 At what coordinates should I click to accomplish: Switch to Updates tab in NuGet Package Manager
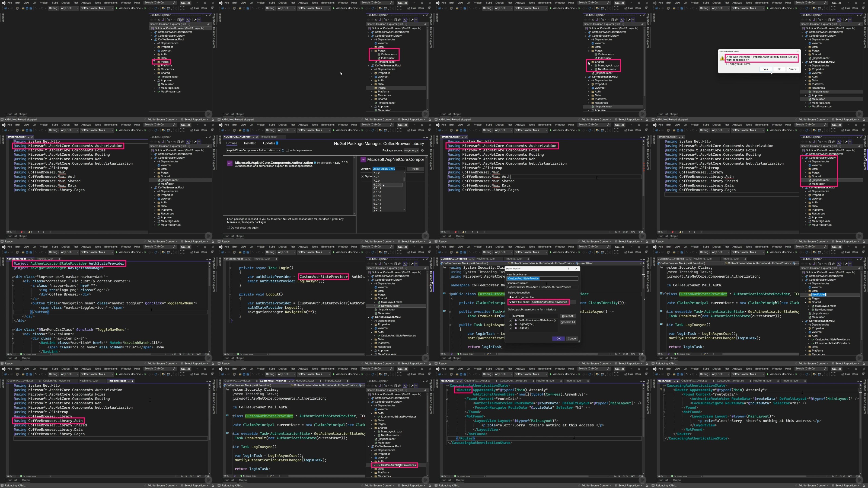point(271,143)
